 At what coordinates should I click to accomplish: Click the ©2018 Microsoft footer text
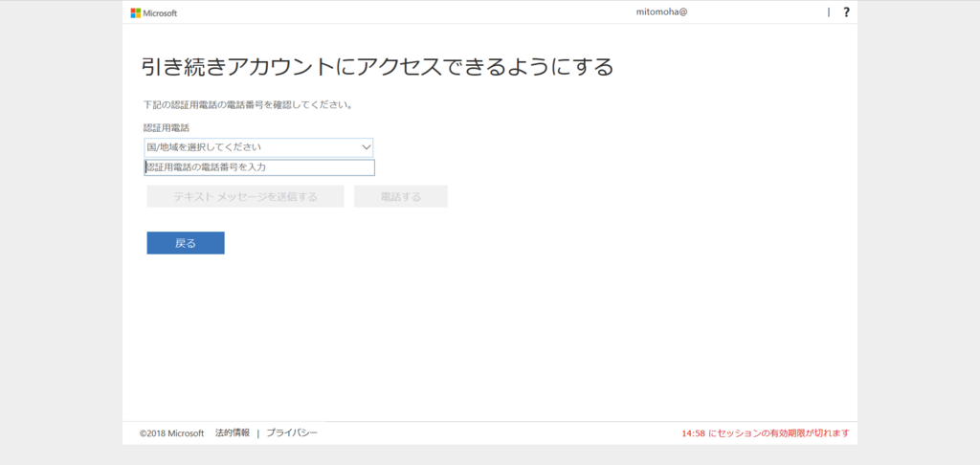click(172, 433)
